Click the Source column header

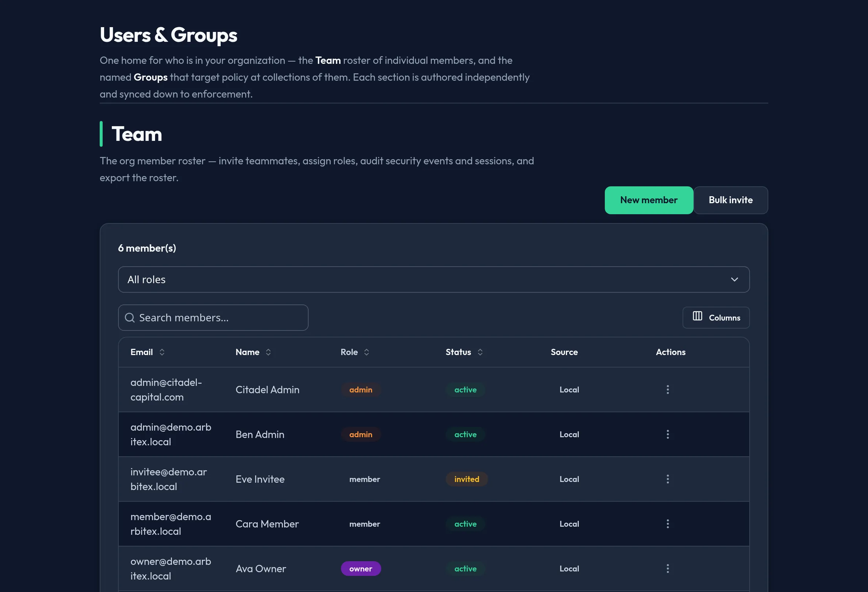[564, 352]
